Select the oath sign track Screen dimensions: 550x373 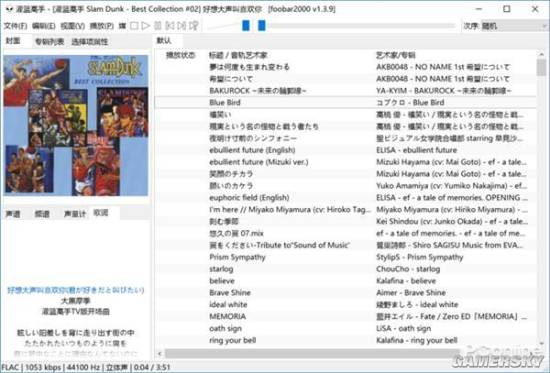coord(226,328)
